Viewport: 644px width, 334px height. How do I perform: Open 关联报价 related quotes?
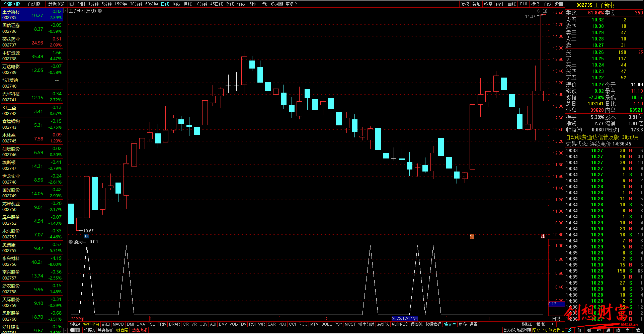click(105, 330)
